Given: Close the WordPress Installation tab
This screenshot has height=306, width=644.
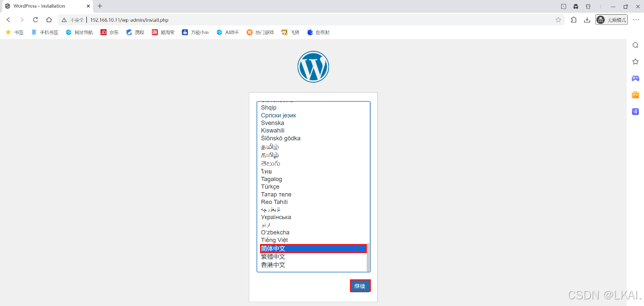Looking at the screenshot, I should pyautogui.click(x=88, y=6).
